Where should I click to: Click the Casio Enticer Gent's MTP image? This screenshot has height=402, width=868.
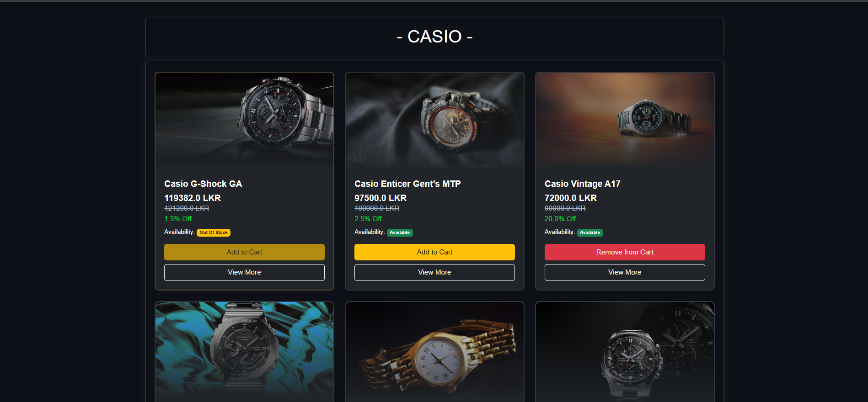pos(434,121)
